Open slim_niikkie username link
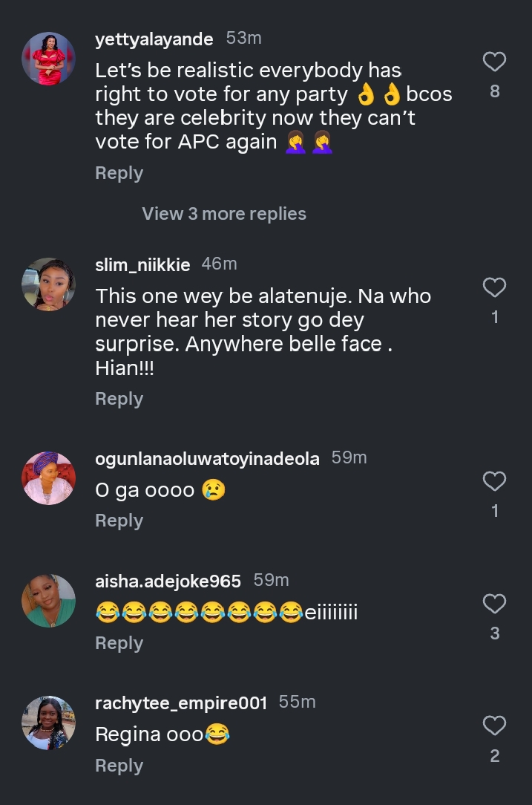Viewport: 532px width, 805px height. [x=142, y=264]
